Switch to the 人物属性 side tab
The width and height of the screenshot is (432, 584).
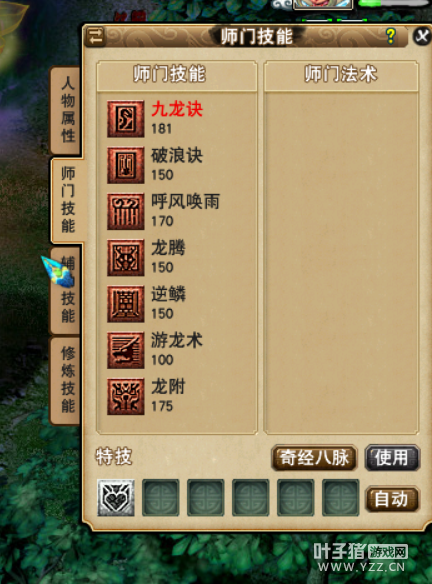coord(66,110)
